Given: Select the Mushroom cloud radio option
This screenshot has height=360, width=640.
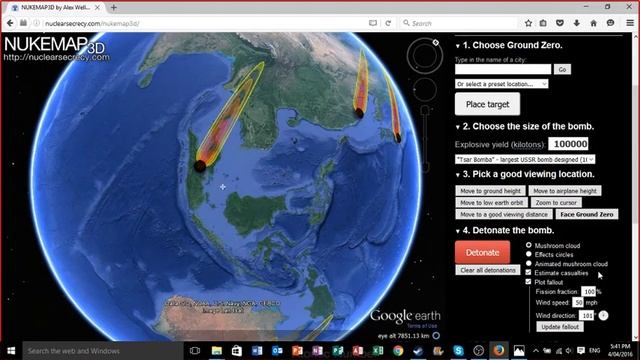Looking at the screenshot, I should (x=529, y=245).
